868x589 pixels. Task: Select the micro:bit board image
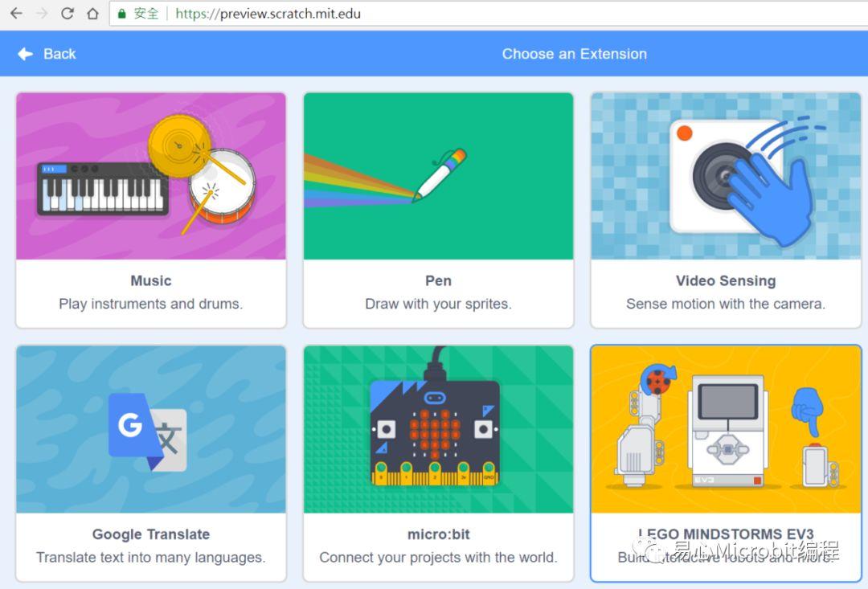[439, 430]
